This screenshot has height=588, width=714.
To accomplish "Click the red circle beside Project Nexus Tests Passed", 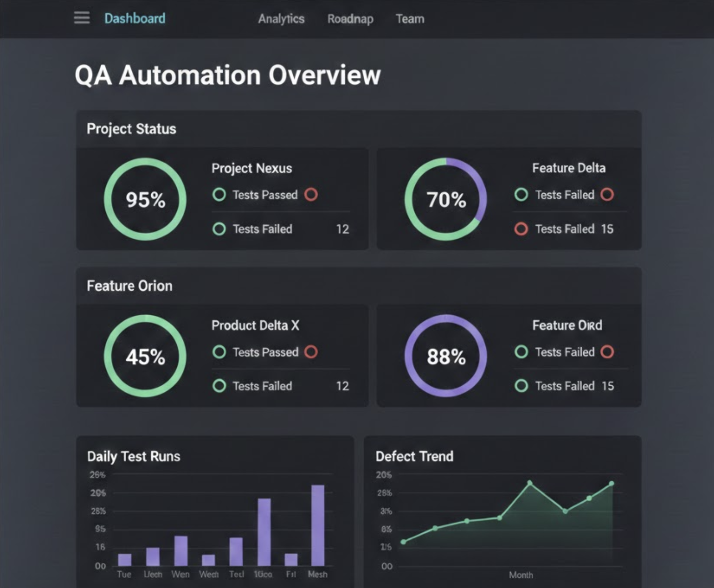I will (x=311, y=195).
